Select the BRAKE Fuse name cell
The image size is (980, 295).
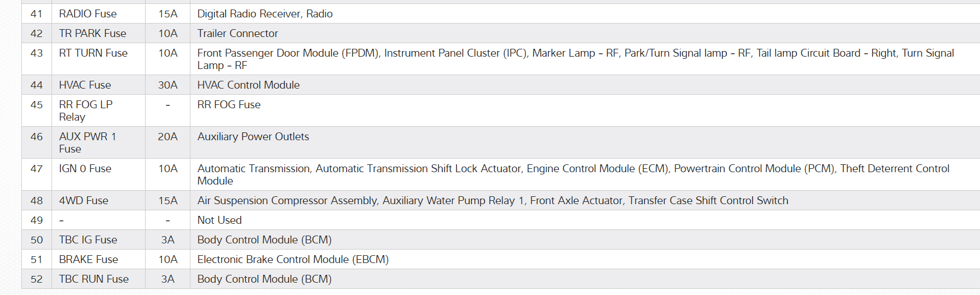88,260
